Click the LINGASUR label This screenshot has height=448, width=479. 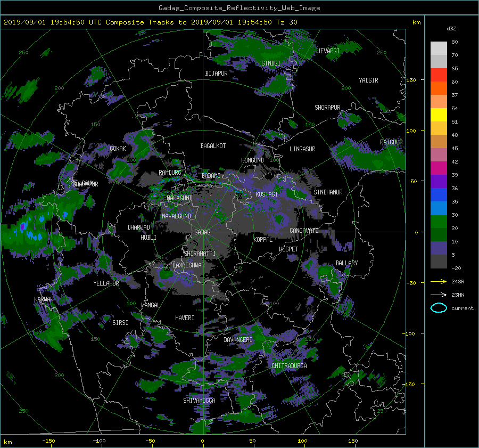(x=302, y=149)
